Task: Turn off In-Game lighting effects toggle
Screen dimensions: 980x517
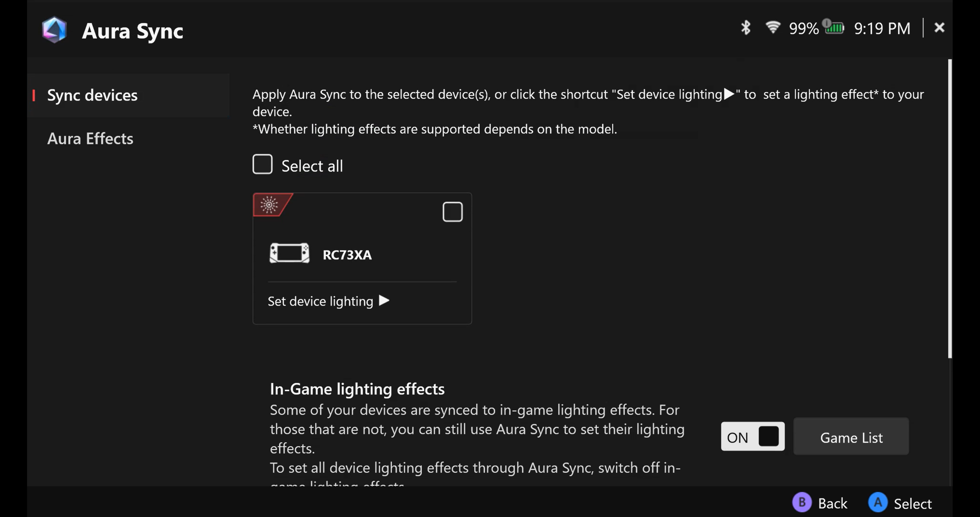Action: tap(752, 436)
